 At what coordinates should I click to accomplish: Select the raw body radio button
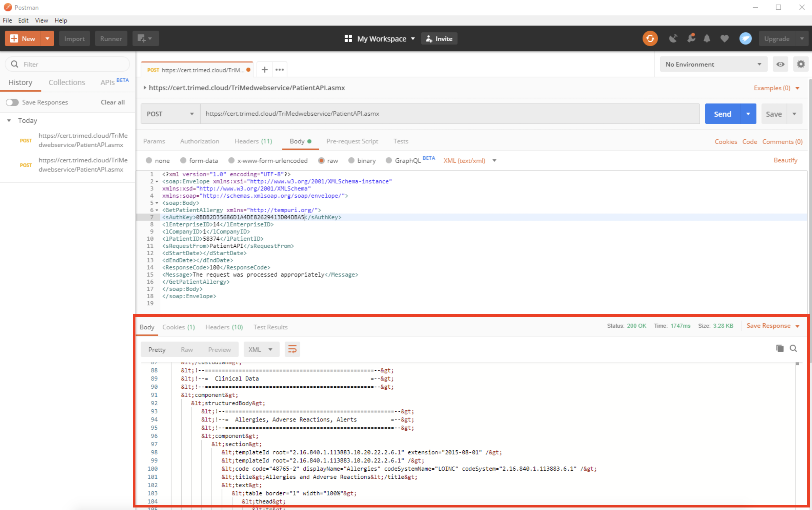pos(321,160)
